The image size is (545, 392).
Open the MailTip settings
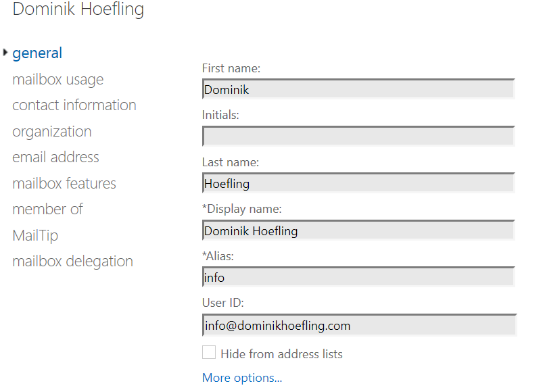pos(35,235)
